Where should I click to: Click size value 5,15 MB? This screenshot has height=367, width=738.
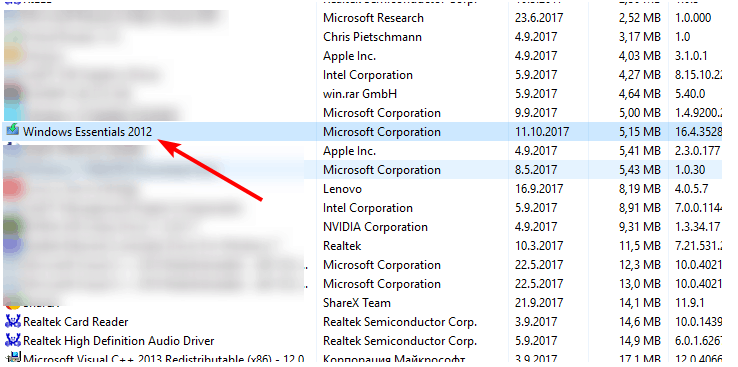[640, 132]
